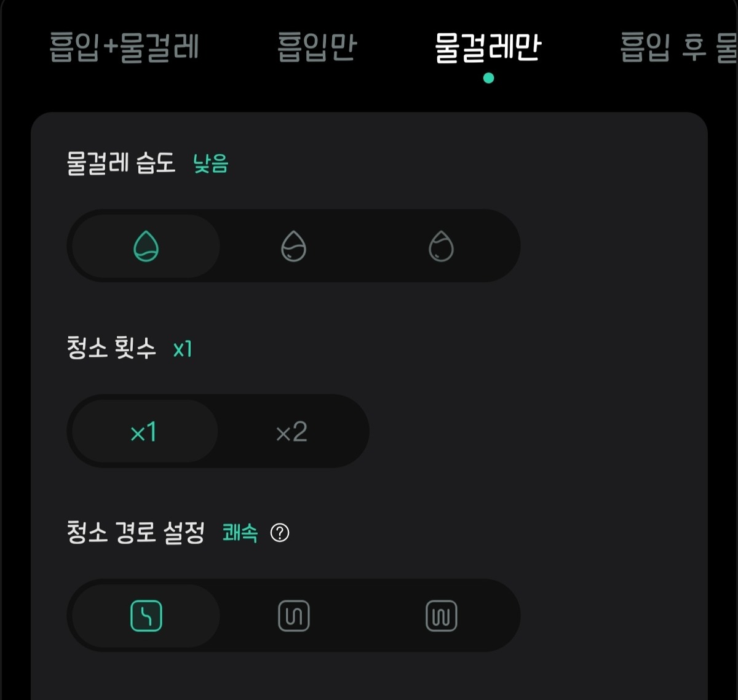
Task: Select the medium mop humidity droplet icon
Action: 293,247
